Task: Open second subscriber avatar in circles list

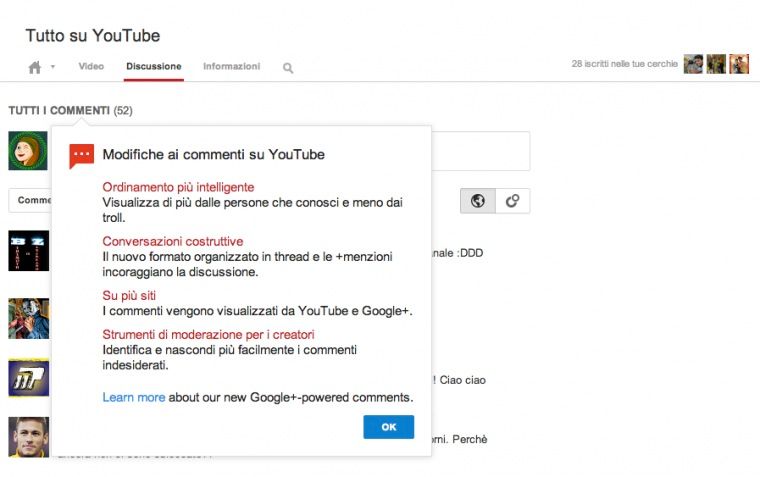Action: [716, 64]
